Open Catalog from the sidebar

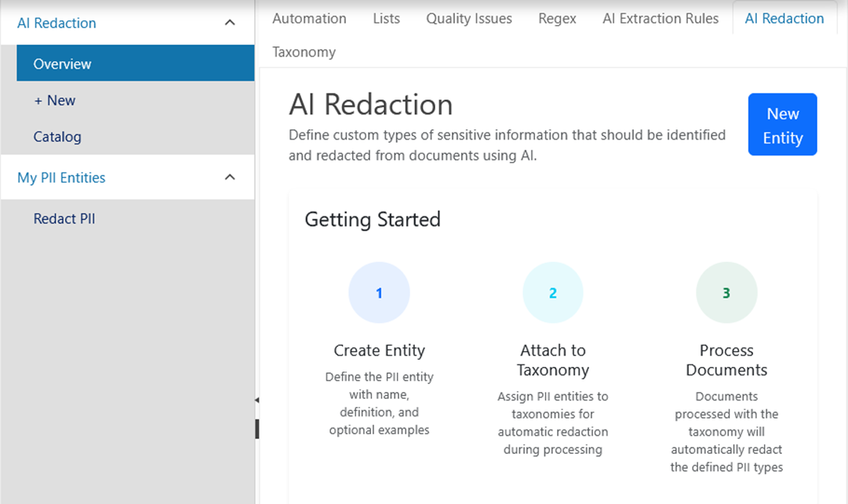click(57, 136)
